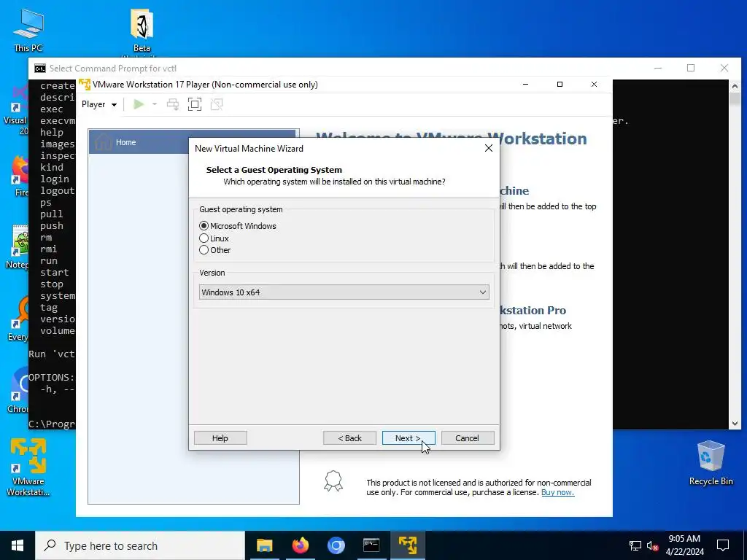Click the taskbar search box

click(x=140, y=545)
